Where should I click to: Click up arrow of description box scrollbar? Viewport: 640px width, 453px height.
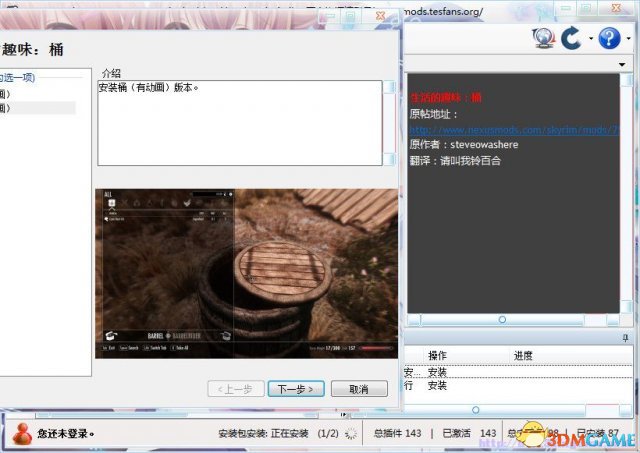390,87
